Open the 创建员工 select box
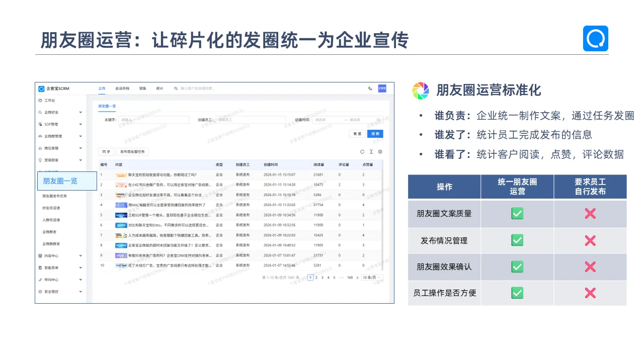The image size is (644, 362). tap(250, 120)
